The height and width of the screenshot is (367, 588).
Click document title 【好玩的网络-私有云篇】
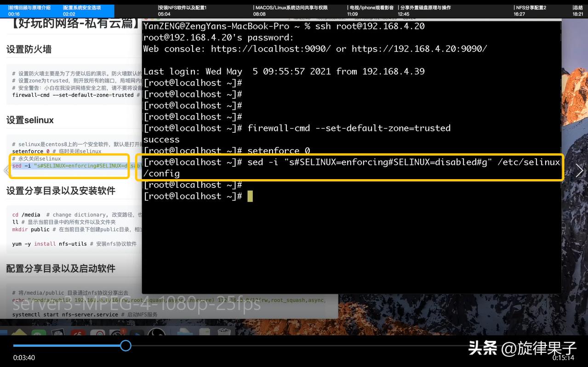[73, 24]
